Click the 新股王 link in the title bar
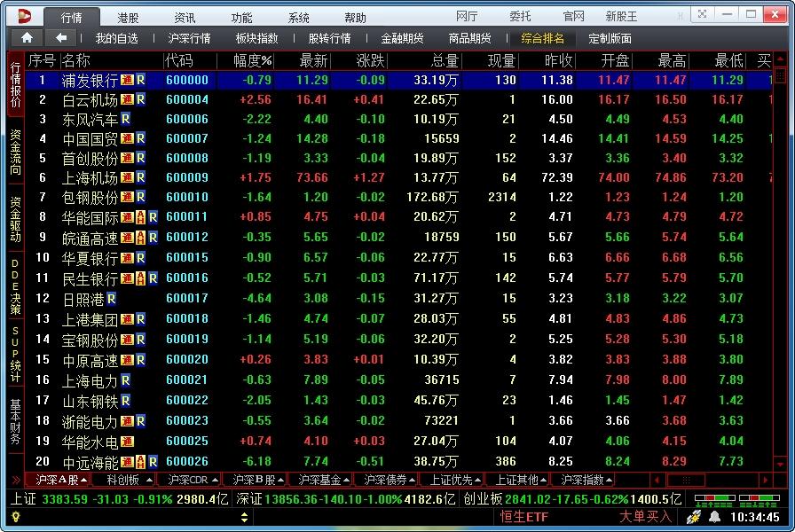This screenshot has height=532, width=795. coord(621,16)
